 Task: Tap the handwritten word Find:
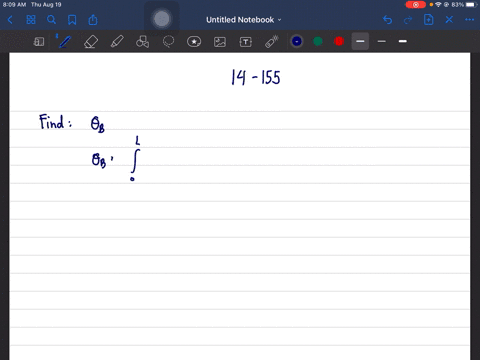pos(55,122)
